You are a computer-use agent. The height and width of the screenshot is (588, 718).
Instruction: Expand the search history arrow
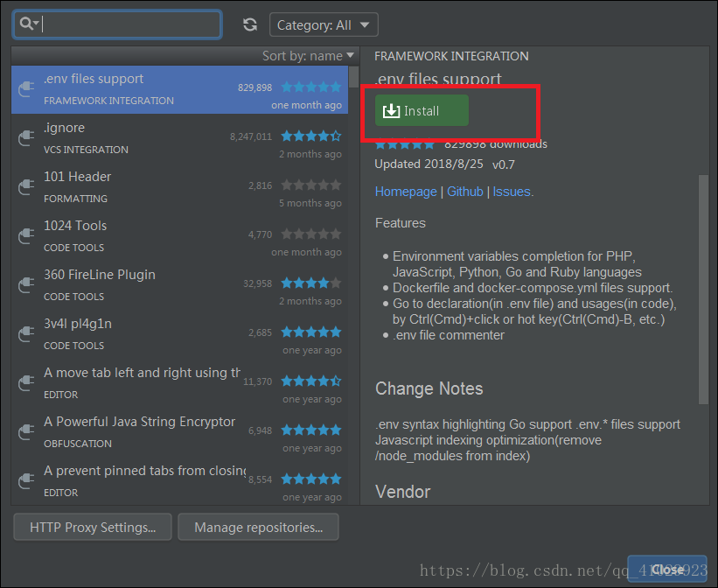point(36,25)
